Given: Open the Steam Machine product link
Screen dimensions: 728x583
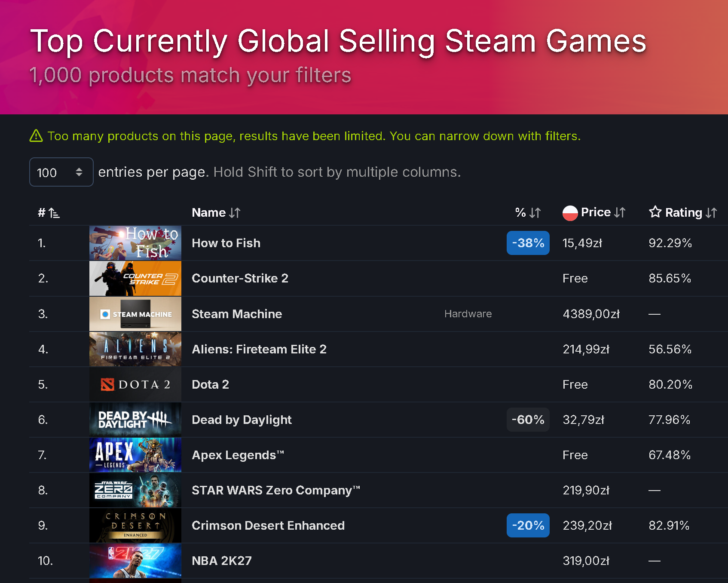Looking at the screenshot, I should 237,314.
